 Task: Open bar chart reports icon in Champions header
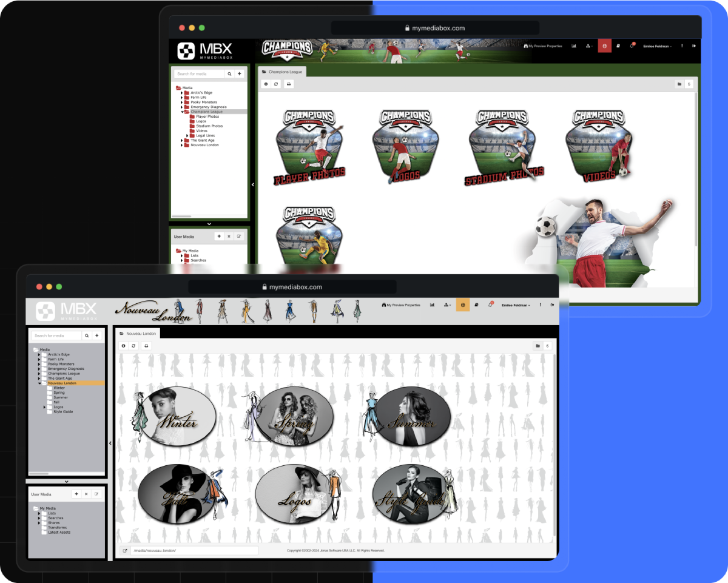coord(573,46)
